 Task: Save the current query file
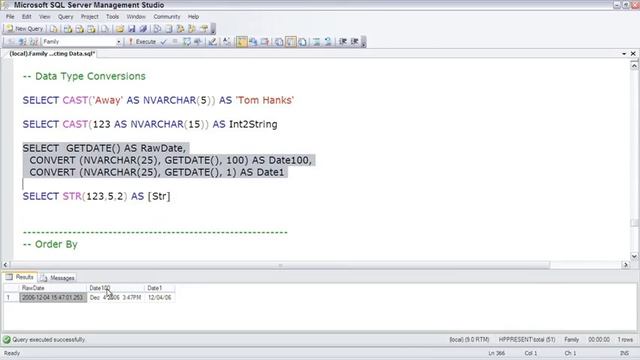(x=131, y=29)
